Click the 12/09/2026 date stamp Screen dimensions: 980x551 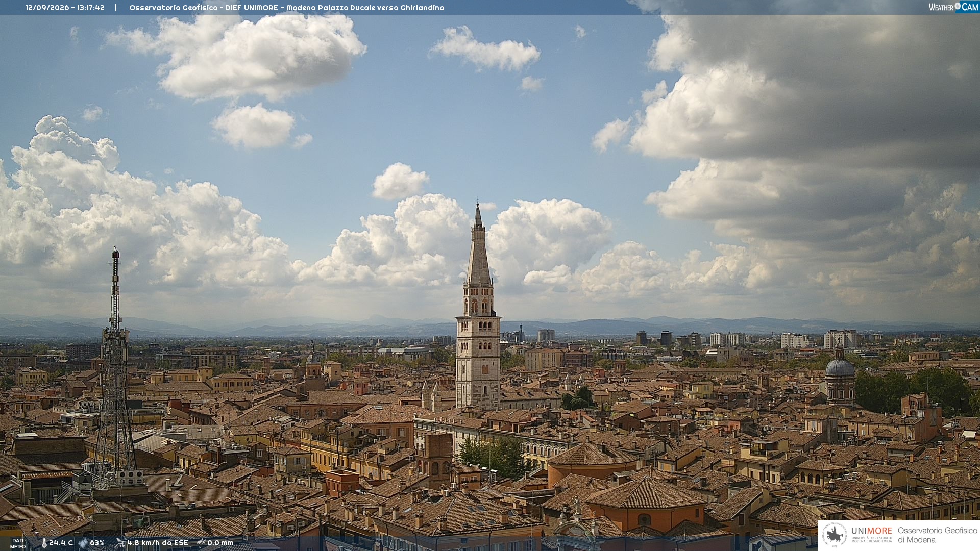tap(47, 8)
